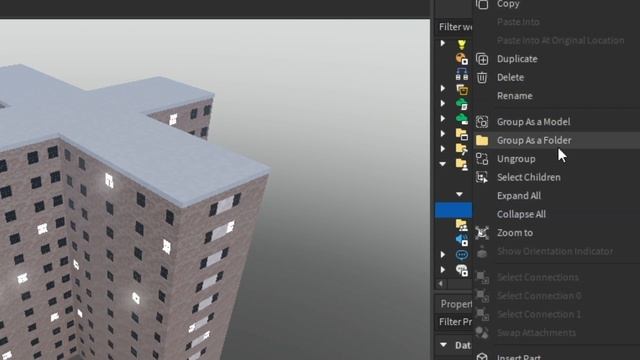This screenshot has height=360, width=640.
Task: Expand the ReplicatedFirst row arrow
Action: (x=443, y=89)
